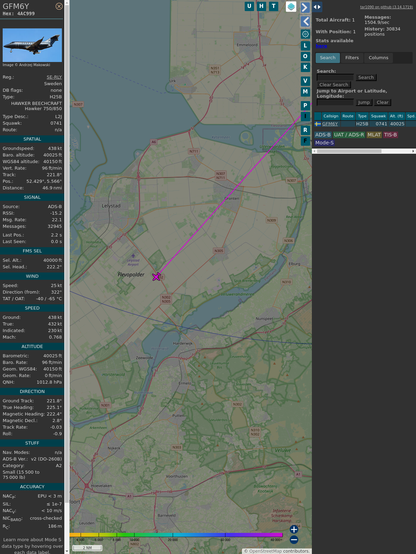Click the Clear Search button

coord(334,85)
